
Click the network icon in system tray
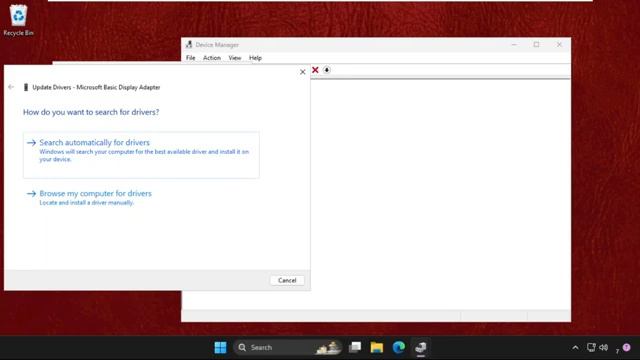click(x=591, y=347)
